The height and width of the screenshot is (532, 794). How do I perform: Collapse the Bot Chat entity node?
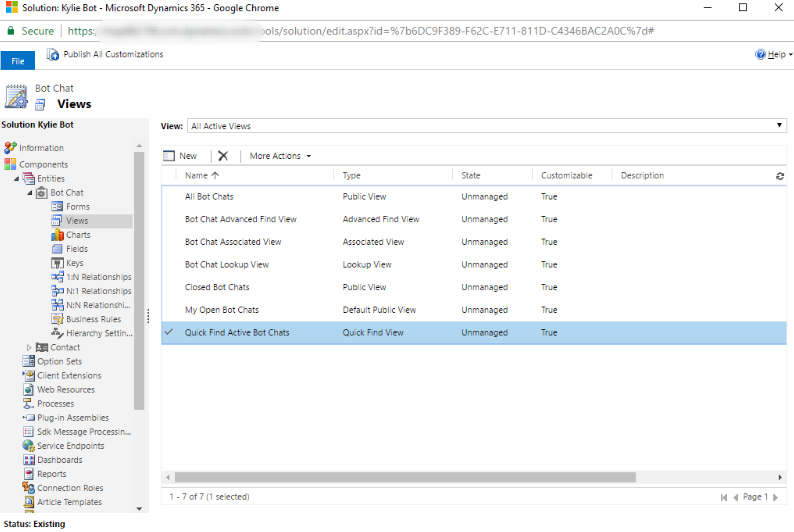click(29, 193)
